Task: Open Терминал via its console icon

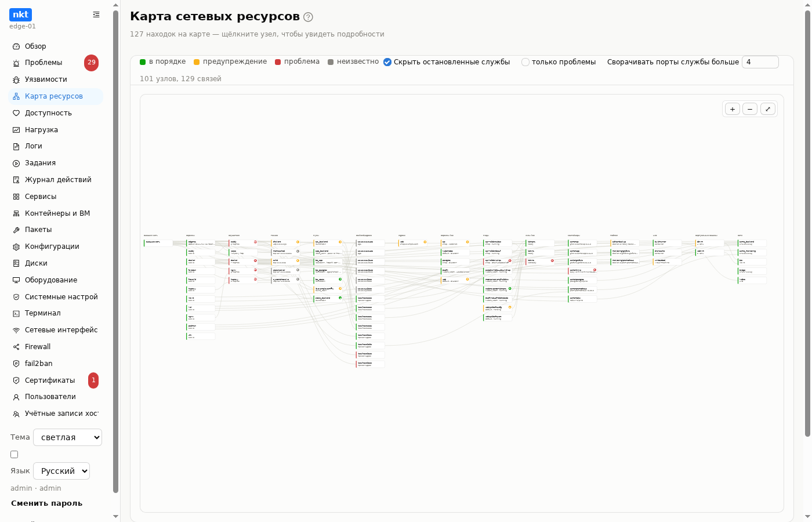Action: (16, 313)
